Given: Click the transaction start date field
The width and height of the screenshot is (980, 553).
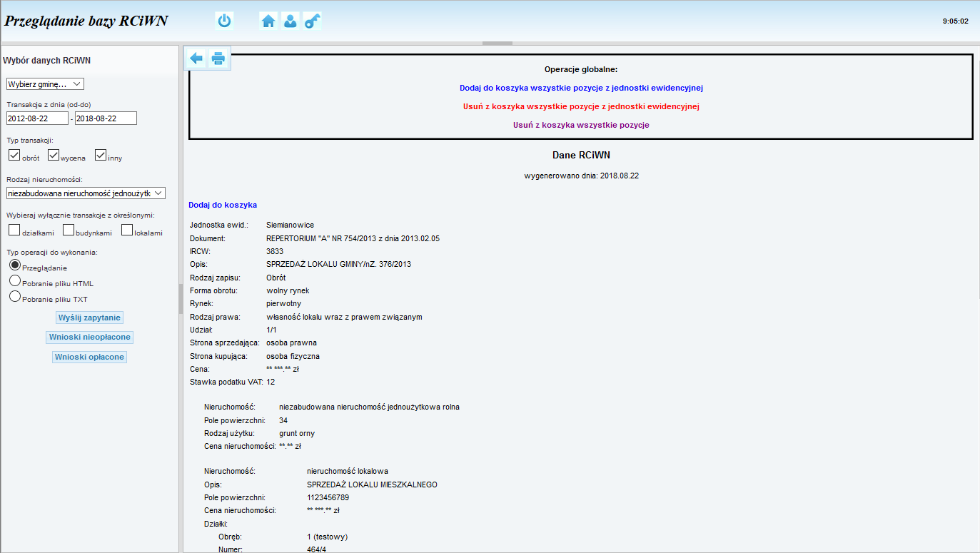Looking at the screenshot, I should click(37, 118).
